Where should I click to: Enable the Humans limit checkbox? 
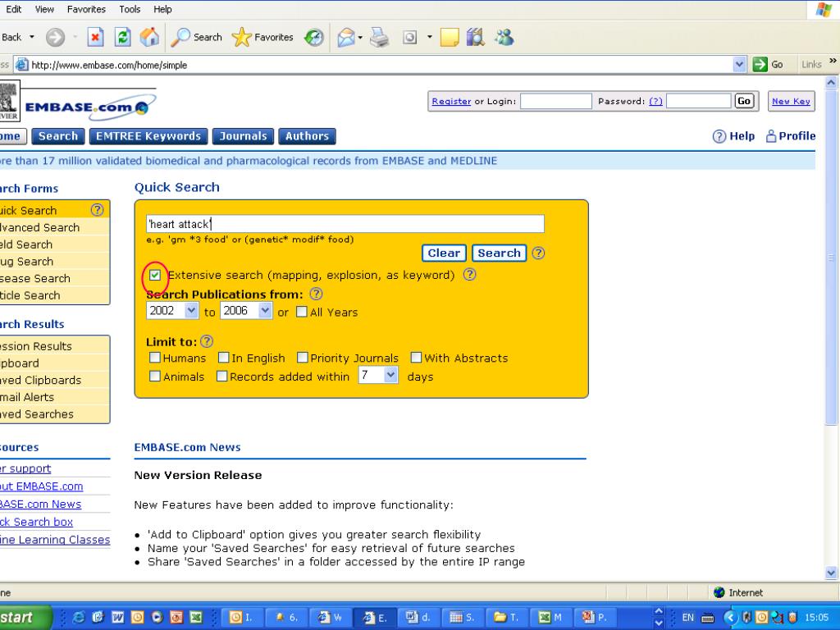[155, 358]
